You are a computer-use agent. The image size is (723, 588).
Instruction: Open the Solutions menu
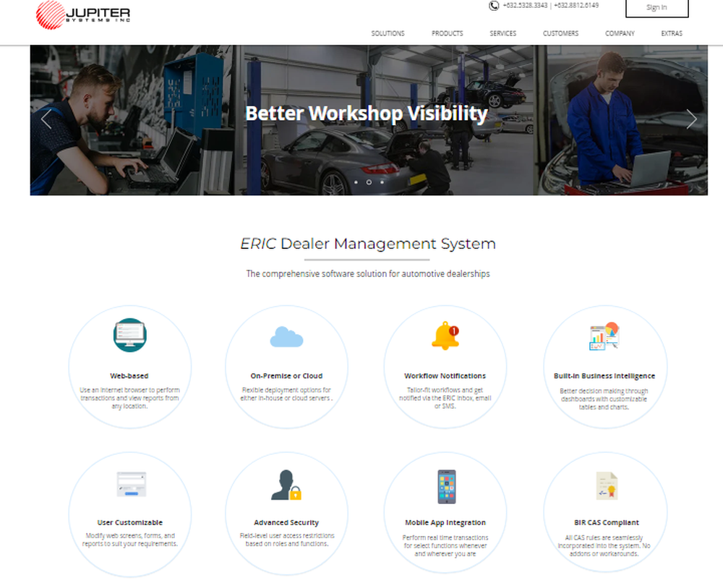pos(388,33)
